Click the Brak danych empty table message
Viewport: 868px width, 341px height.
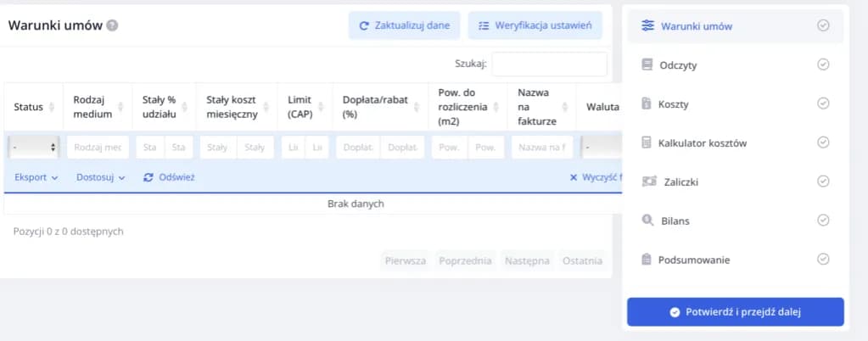pyautogui.click(x=356, y=204)
